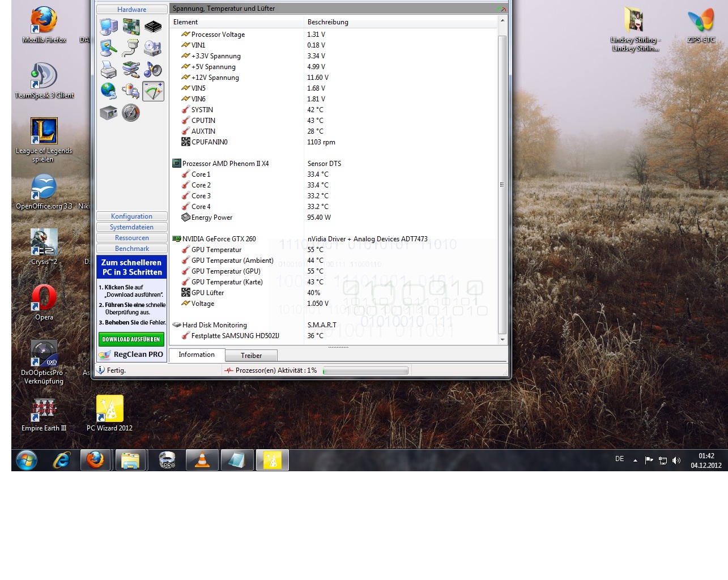Expand the Benchmark category panel
Viewport: 728px width, 580px height.
click(x=132, y=249)
